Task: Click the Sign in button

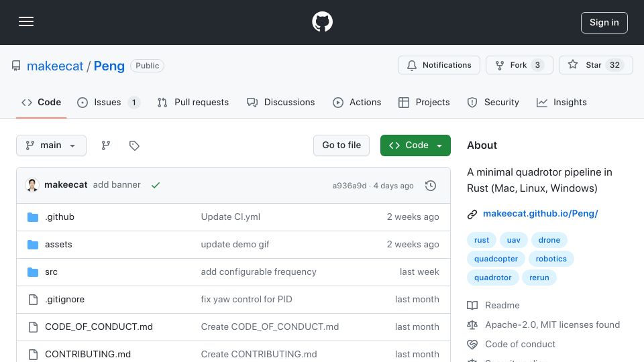Action: pyautogui.click(x=604, y=23)
